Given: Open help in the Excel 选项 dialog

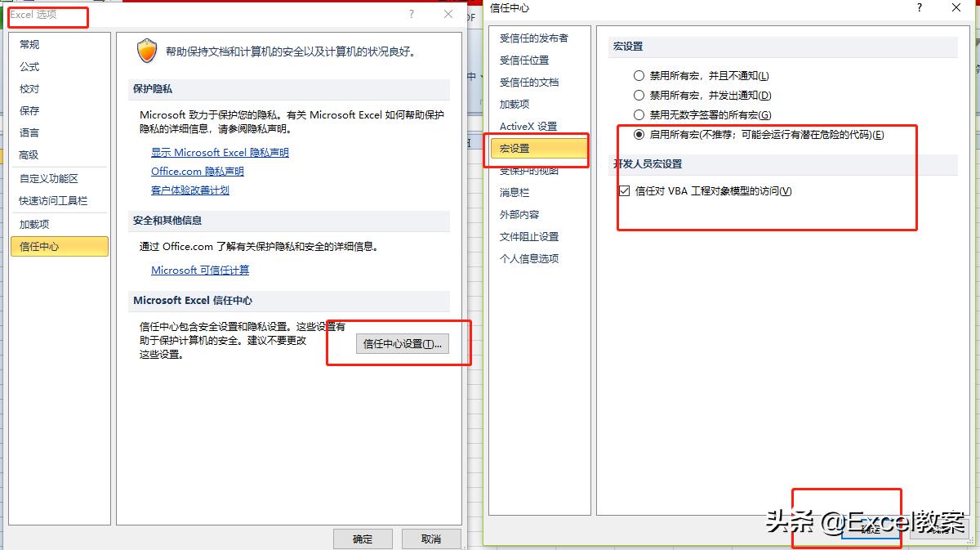Looking at the screenshot, I should tap(411, 15).
